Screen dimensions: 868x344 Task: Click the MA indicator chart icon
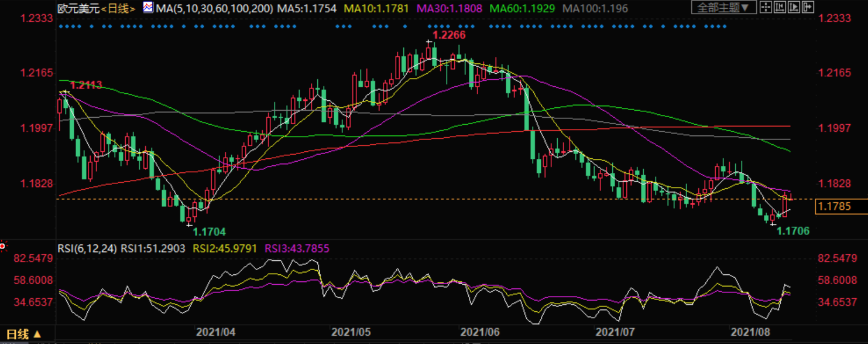coord(148,8)
